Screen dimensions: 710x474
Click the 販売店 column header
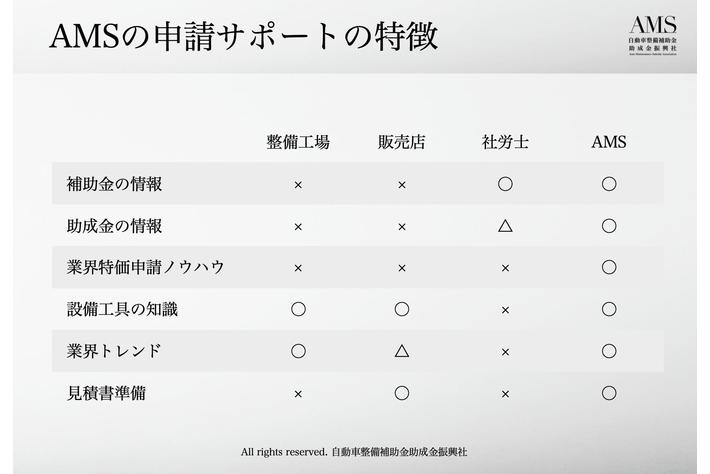click(401, 142)
